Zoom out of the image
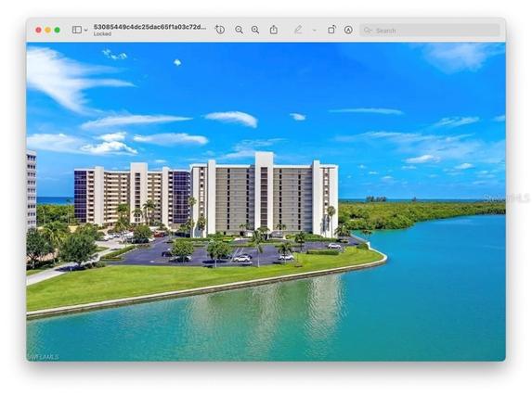Screen dimensions: 532x396 coord(239,30)
